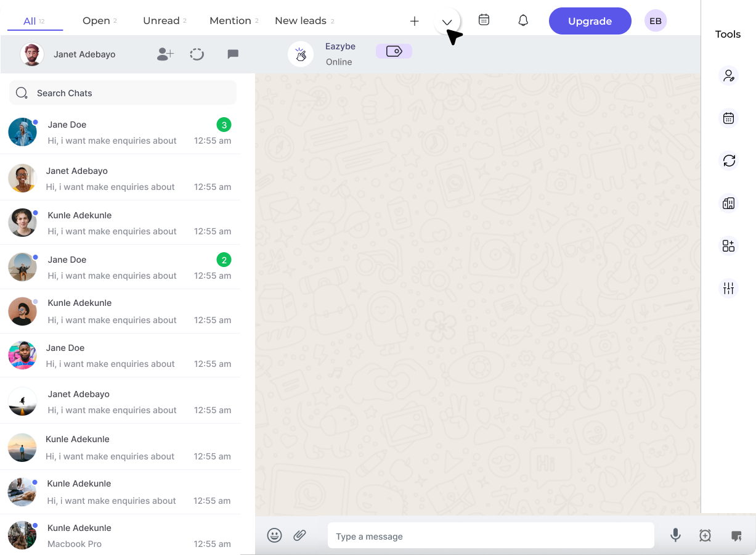Click the Upgrade button
The image size is (756, 555).
click(x=590, y=20)
